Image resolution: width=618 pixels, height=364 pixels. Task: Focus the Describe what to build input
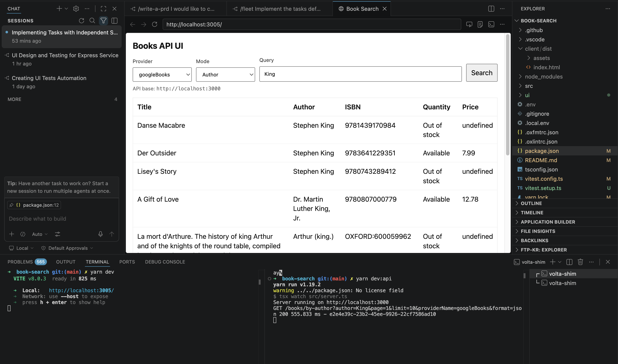point(61,219)
